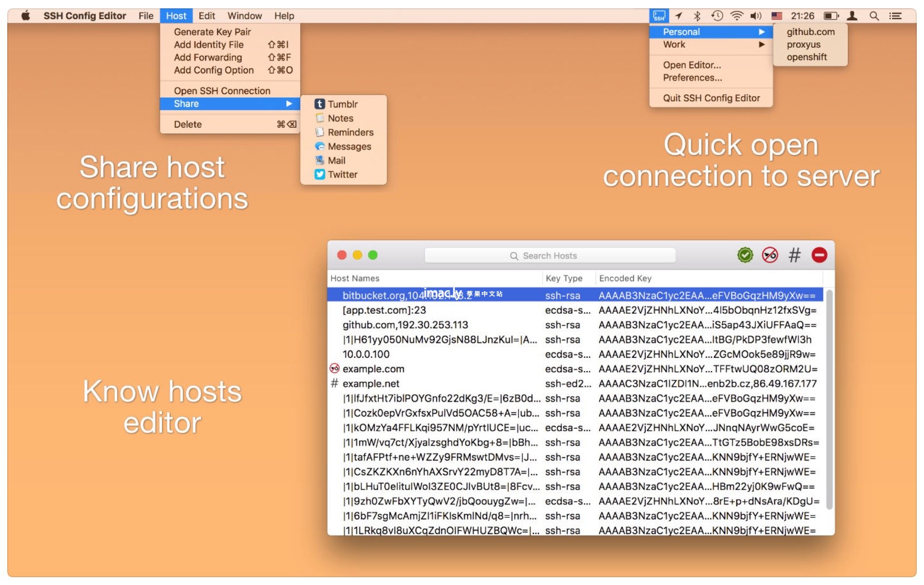Screen dimensions: 924x585
Task: Expand the Work submenu arrow
Action: point(762,45)
